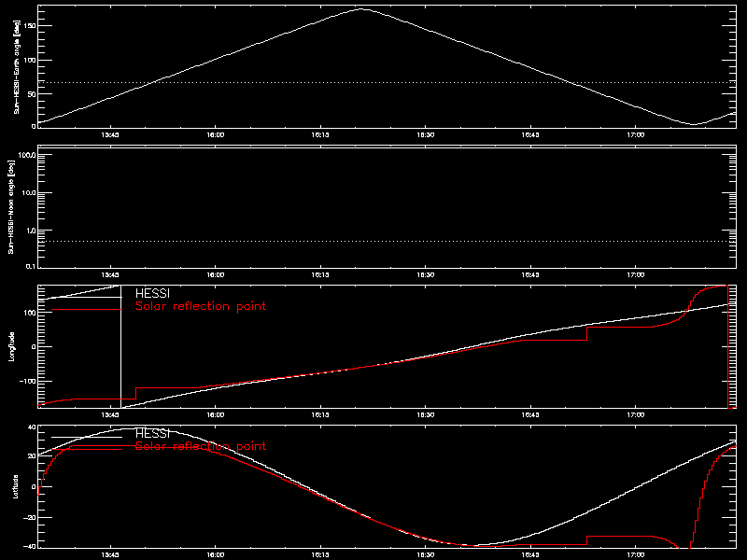Click 'Solar reflection point' legend in Longitude plot
The width and height of the screenshot is (747, 560).
coord(201,306)
